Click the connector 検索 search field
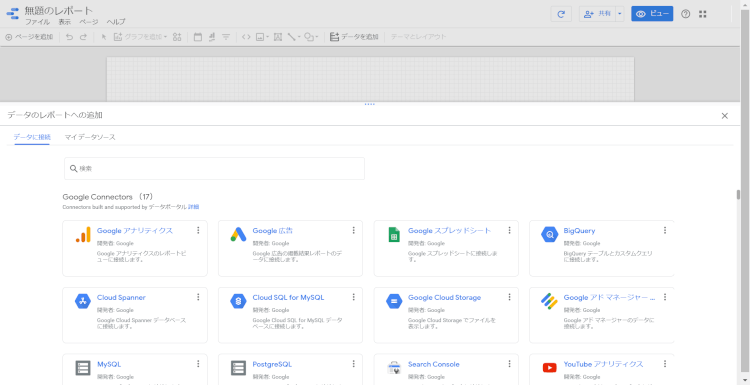 (x=214, y=168)
